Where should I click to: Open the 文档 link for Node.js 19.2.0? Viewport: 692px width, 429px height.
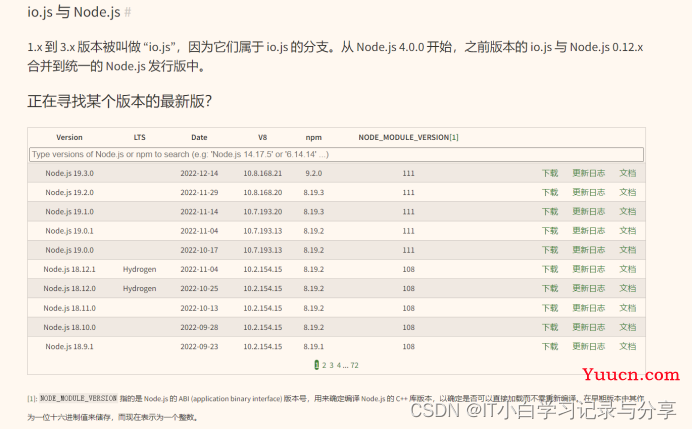pos(628,192)
